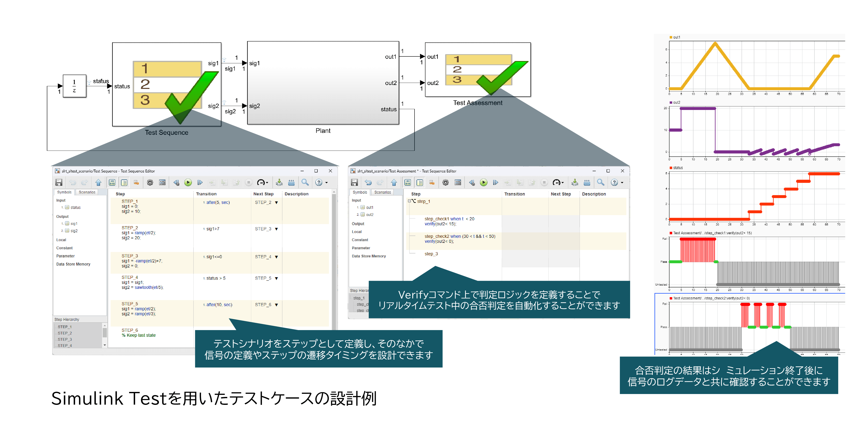Viewport: 868px width, 434px height.
Task: Click step-forward icon in Test Sequence toolbar
Action: (x=200, y=182)
